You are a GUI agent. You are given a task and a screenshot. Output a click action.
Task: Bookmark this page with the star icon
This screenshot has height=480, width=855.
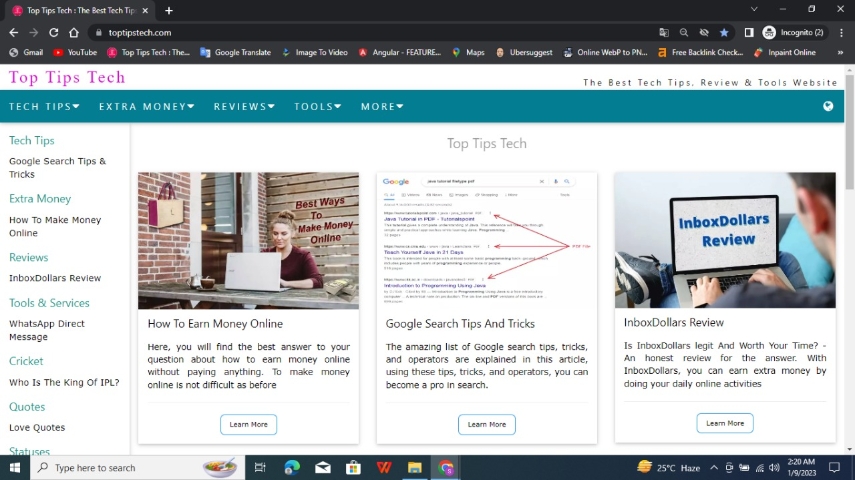click(x=724, y=32)
